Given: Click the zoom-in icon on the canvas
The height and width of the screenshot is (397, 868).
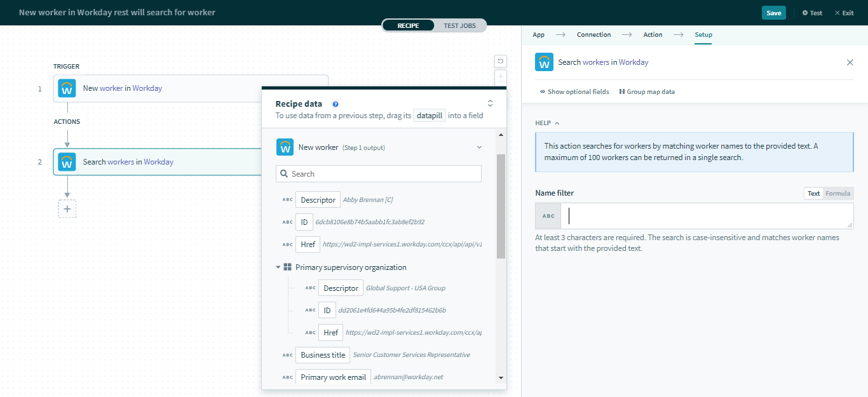Looking at the screenshot, I should tap(501, 77).
